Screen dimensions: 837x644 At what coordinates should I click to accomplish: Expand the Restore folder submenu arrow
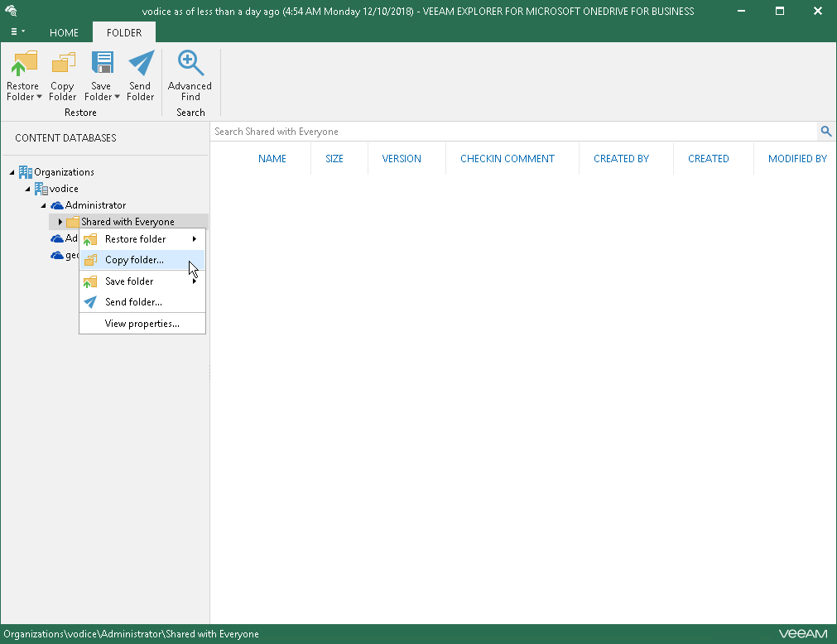(195, 239)
